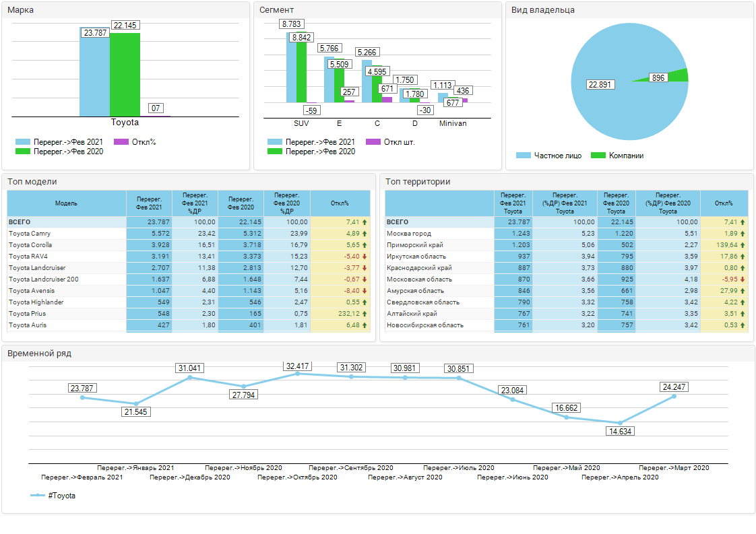Select the Приморский край territory row
Viewport: 756px width, 534px height.
567,245
